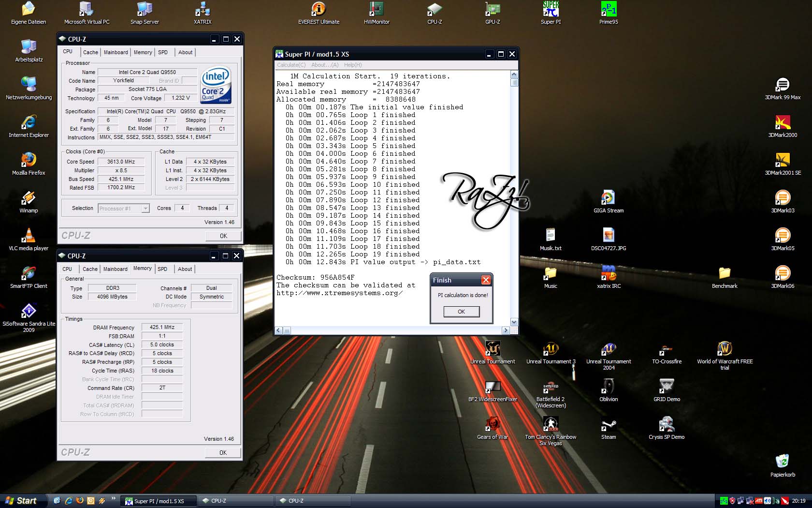Open the About...(A) menu in Super PI
This screenshot has width=812, height=508.
(x=325, y=65)
